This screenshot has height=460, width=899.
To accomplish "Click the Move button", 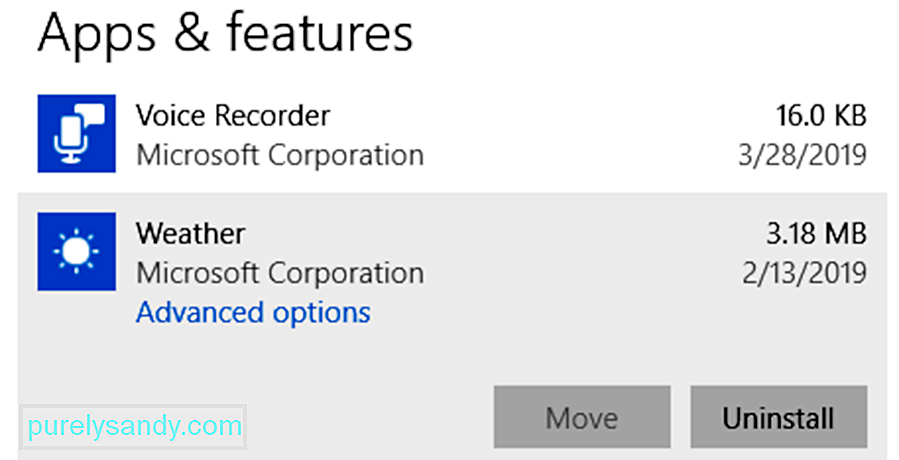I will pos(582,417).
